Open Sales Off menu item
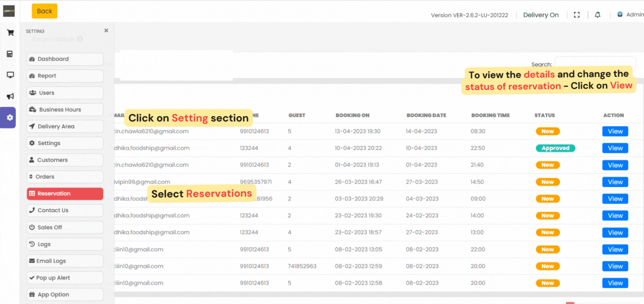Image resolution: width=644 pixels, height=304 pixels. tap(65, 227)
